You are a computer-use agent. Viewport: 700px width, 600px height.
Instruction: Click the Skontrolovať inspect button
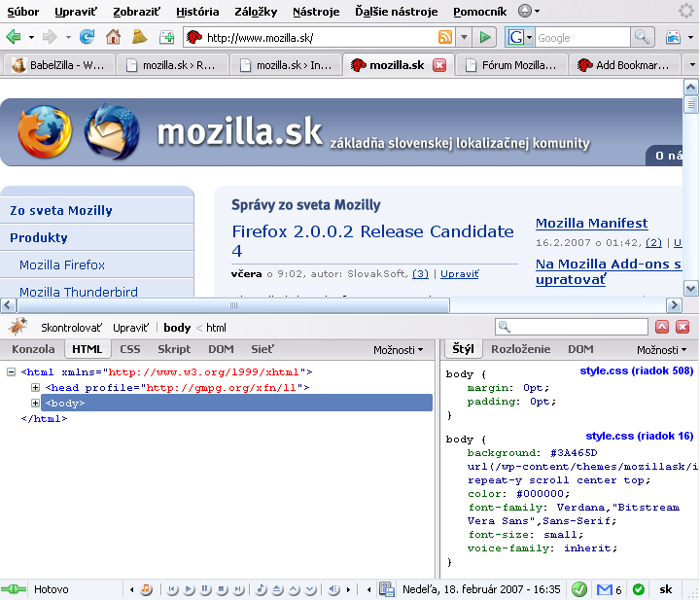pyautogui.click(x=71, y=328)
